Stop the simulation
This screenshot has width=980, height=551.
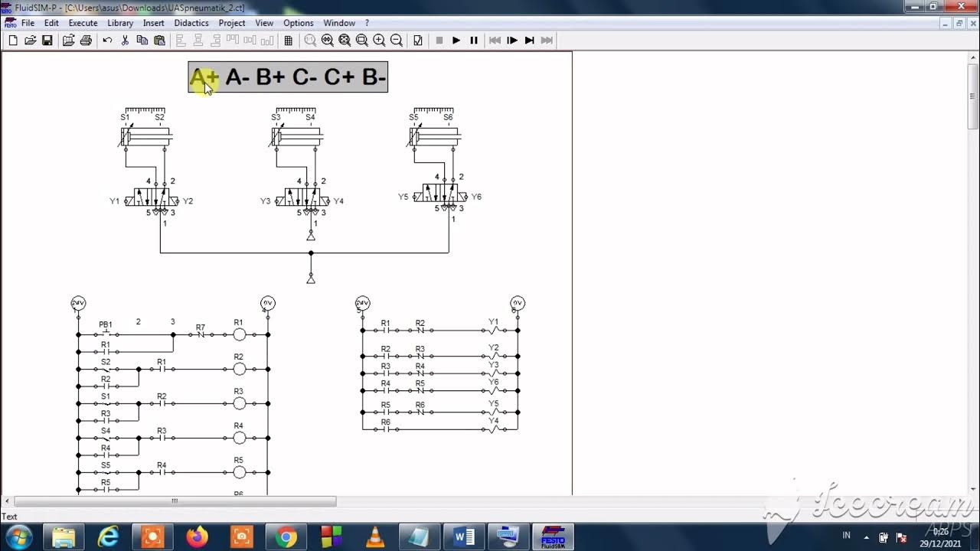pos(439,41)
